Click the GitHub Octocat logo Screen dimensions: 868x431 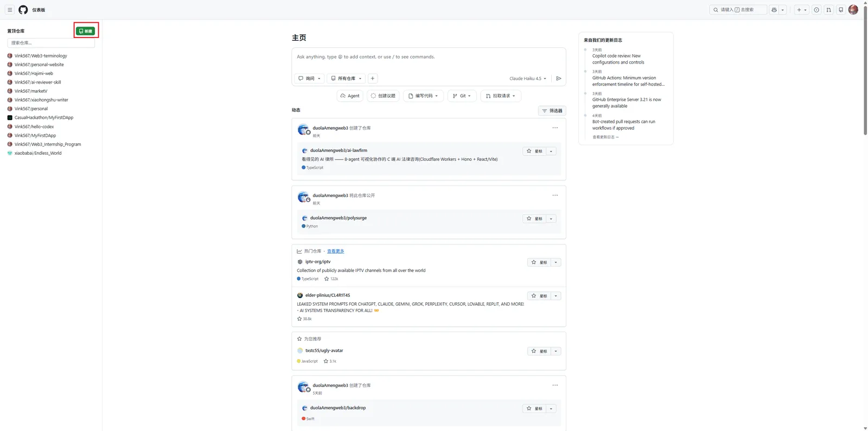[x=23, y=10]
